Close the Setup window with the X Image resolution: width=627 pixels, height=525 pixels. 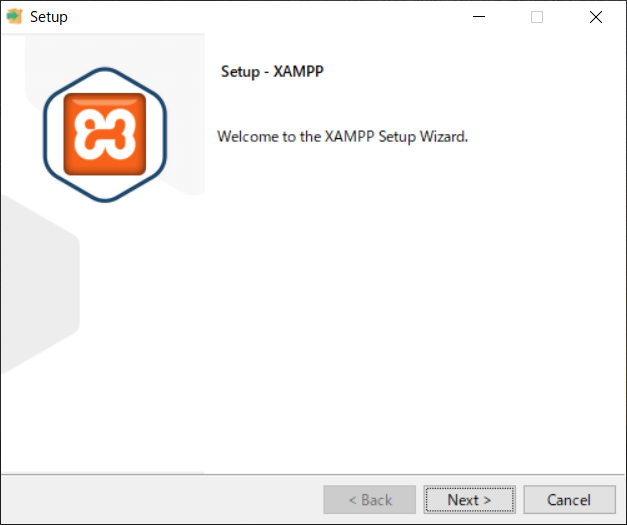tap(595, 17)
